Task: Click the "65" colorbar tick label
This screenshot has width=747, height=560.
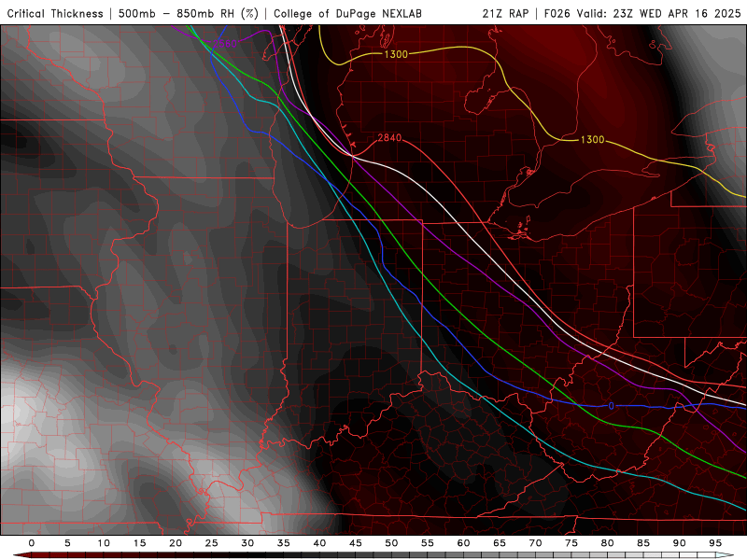Action: click(x=500, y=543)
